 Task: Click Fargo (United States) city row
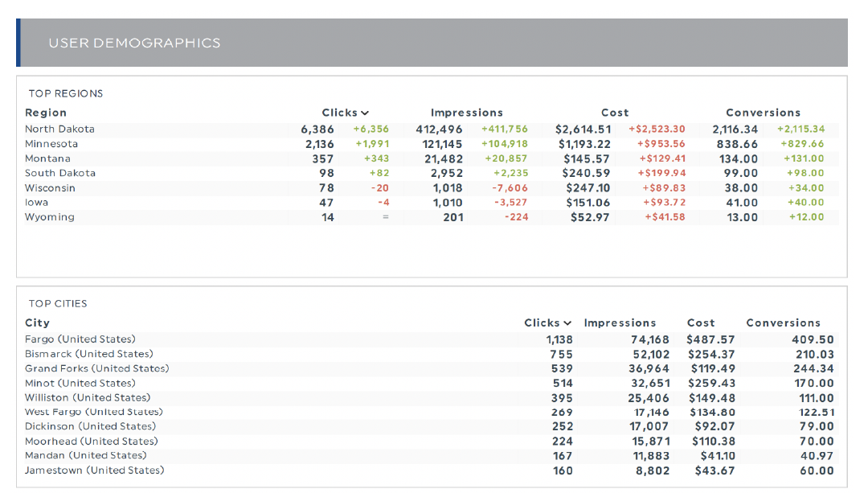click(x=80, y=339)
